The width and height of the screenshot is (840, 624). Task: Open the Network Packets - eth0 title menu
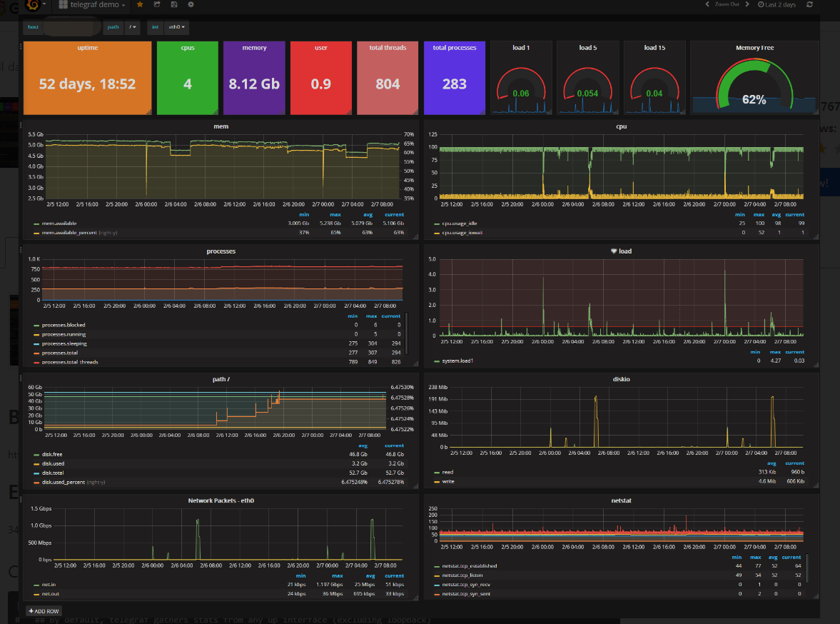(221, 500)
